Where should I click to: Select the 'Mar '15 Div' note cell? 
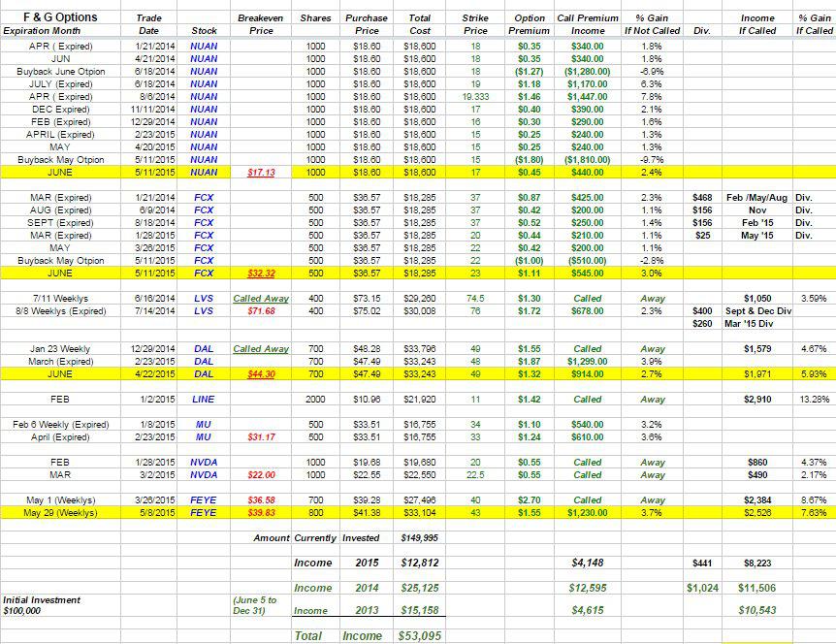point(749,324)
